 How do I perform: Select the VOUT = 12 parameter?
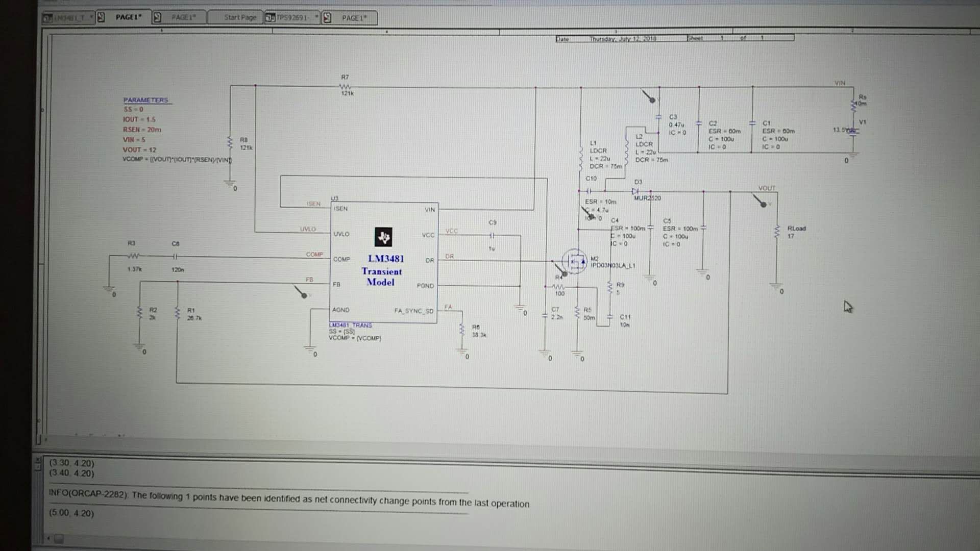[x=139, y=149]
